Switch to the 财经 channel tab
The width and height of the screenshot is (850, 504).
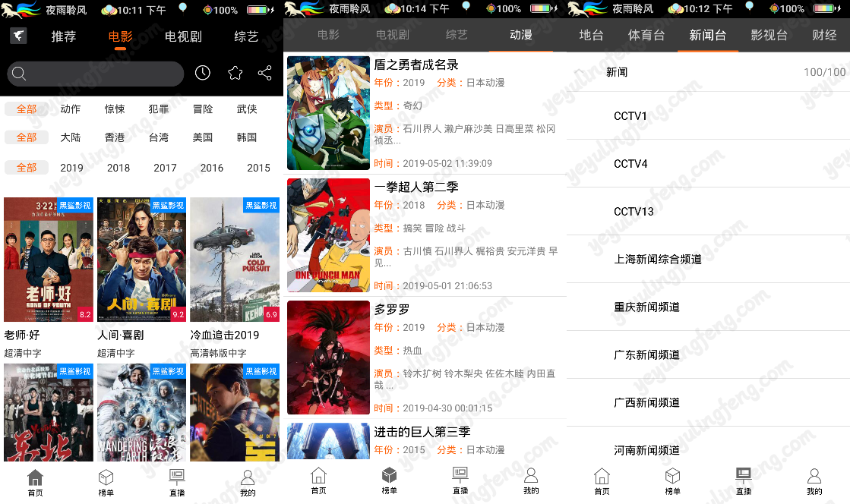point(824,35)
